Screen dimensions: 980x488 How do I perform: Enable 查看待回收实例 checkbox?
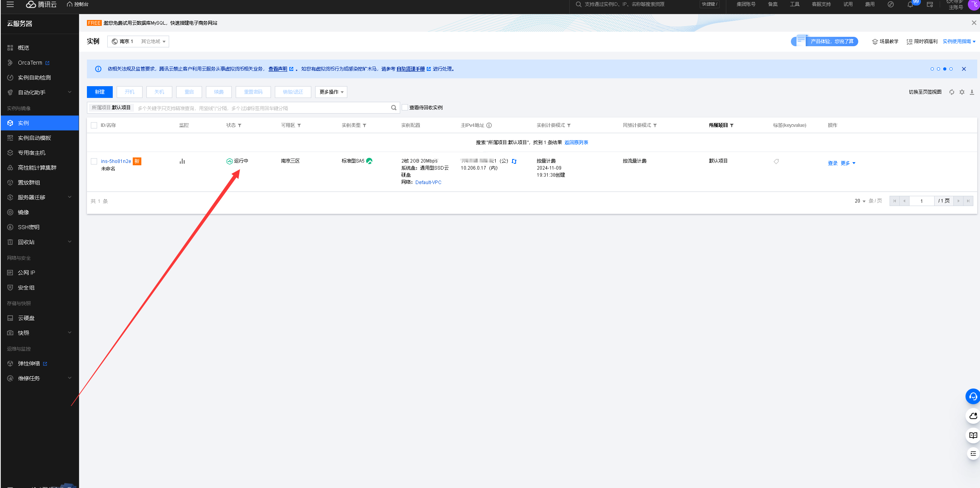point(405,108)
